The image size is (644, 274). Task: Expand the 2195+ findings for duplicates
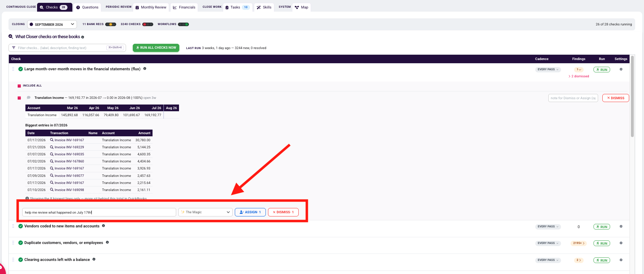click(579, 243)
